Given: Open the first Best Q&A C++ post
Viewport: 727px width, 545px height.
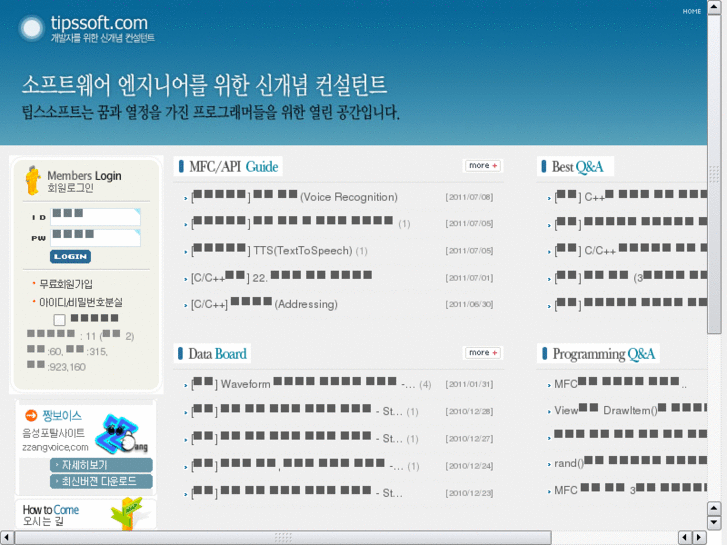Looking at the screenshot, I should pos(631,197).
